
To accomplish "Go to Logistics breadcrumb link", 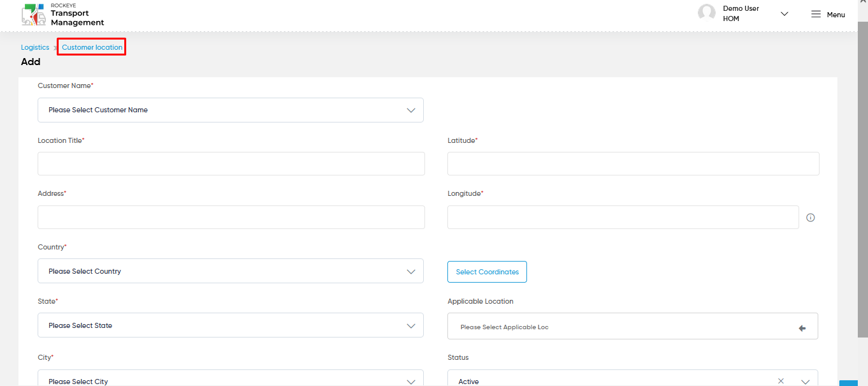I will pos(35,47).
